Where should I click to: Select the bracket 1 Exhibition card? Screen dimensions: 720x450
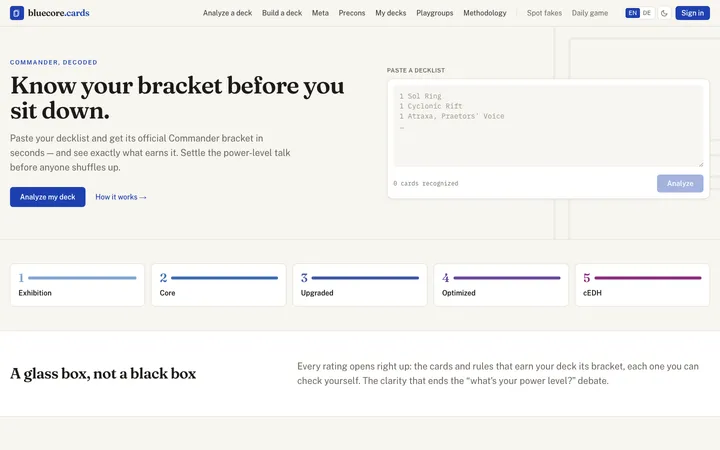pos(77,285)
